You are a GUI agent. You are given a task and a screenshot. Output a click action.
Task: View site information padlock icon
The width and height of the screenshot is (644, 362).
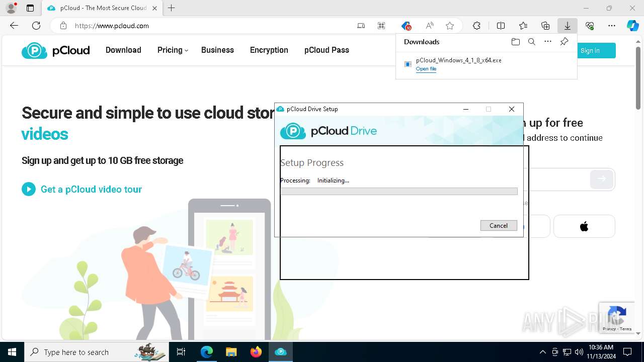(x=63, y=26)
